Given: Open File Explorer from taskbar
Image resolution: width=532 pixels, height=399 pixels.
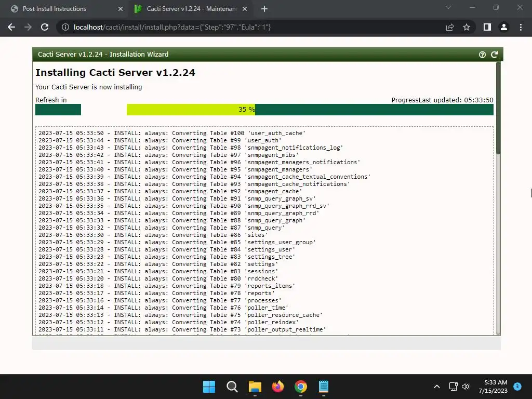Looking at the screenshot, I should tap(255, 387).
